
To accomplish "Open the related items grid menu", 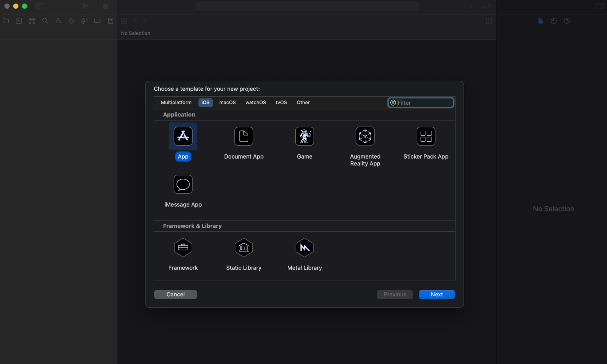I will click(x=124, y=21).
